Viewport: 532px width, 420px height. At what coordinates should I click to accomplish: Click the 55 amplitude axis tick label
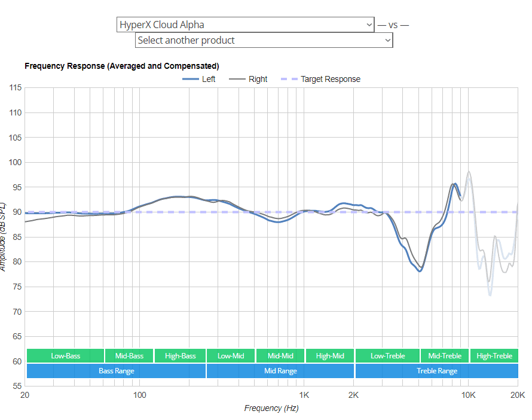click(x=17, y=386)
